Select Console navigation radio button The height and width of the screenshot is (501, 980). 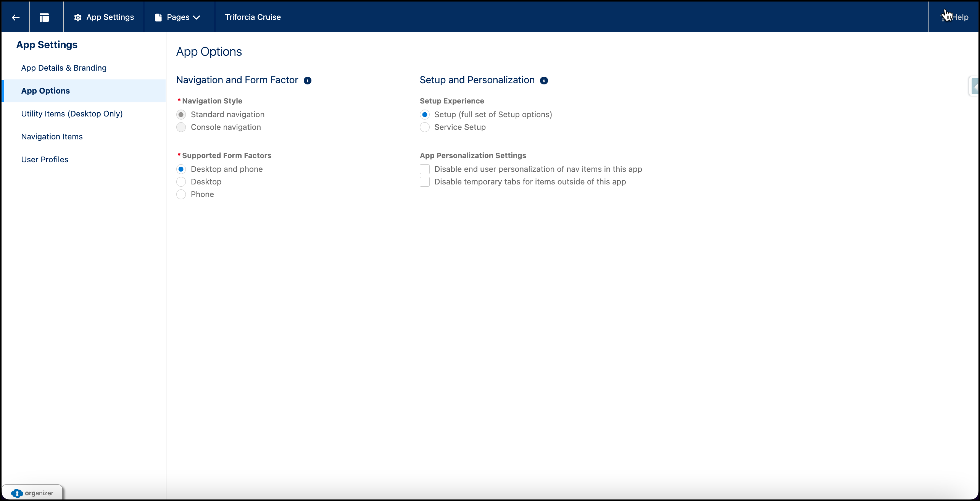pos(181,127)
